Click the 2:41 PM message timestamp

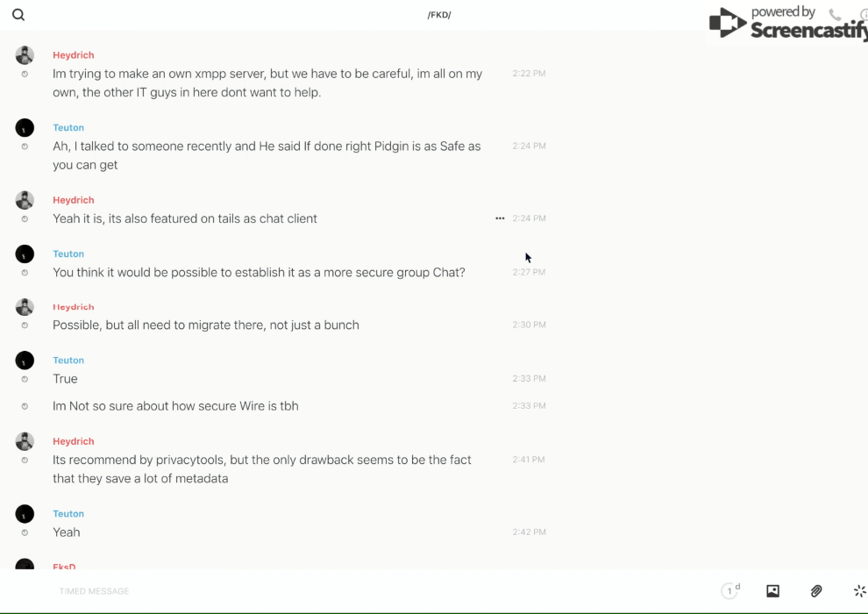pyautogui.click(x=529, y=460)
